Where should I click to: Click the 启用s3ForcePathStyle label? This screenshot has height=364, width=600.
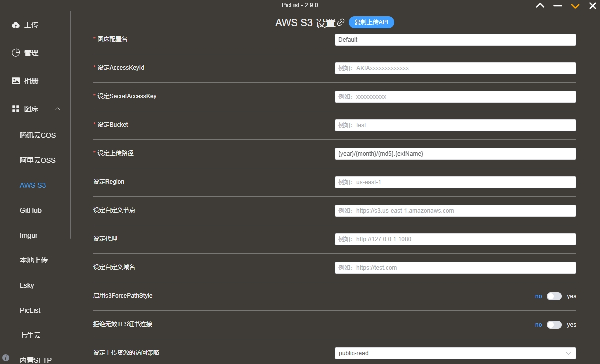coord(123,295)
